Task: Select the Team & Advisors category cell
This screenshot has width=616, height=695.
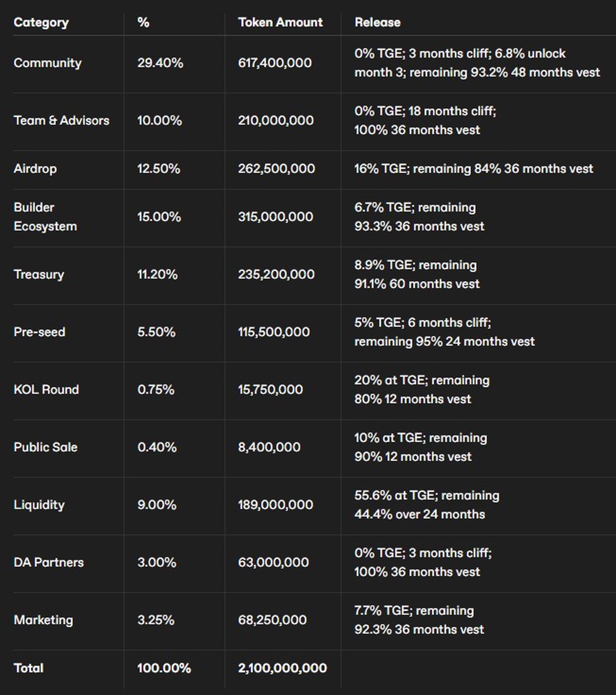Action: pos(62,120)
